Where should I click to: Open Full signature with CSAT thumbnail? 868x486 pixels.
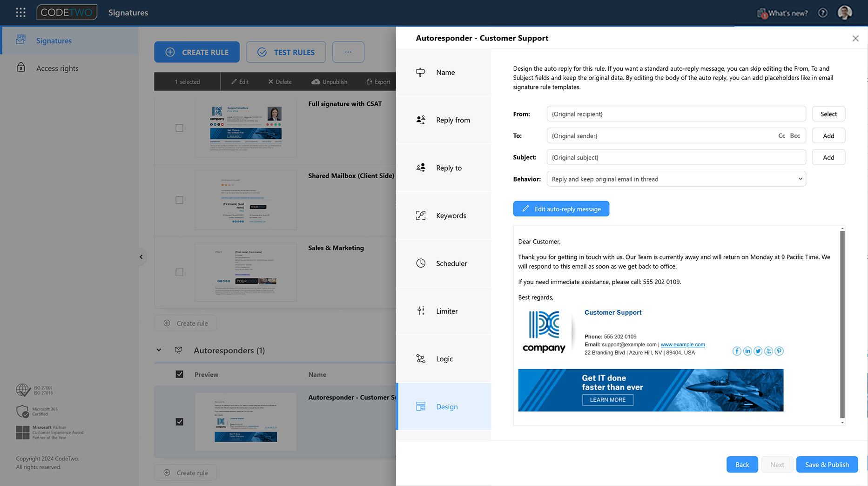click(x=246, y=128)
